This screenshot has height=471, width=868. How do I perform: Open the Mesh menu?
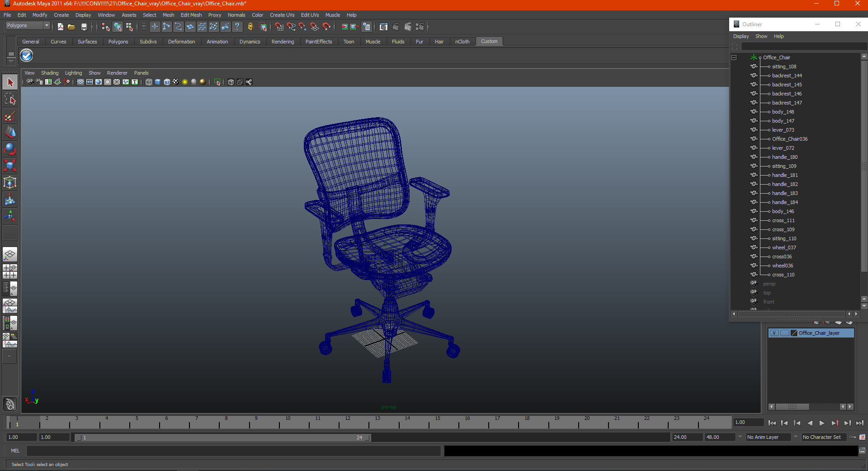[168, 15]
